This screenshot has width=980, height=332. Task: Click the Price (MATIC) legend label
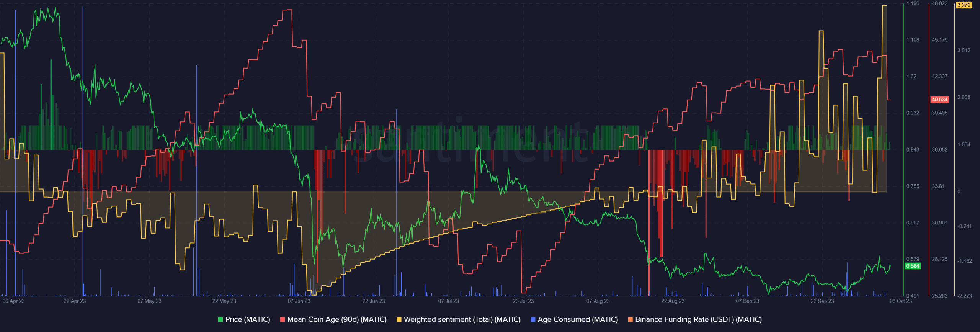tap(247, 319)
